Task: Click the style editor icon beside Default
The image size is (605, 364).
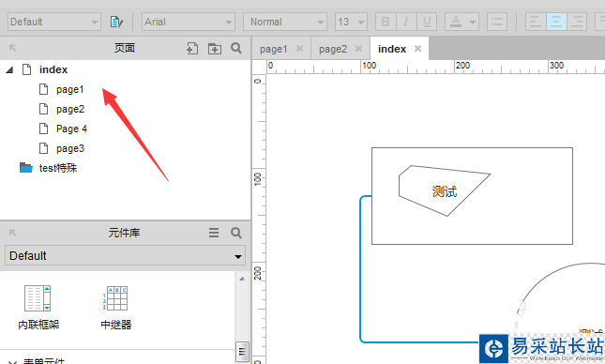Action: pyautogui.click(x=116, y=22)
